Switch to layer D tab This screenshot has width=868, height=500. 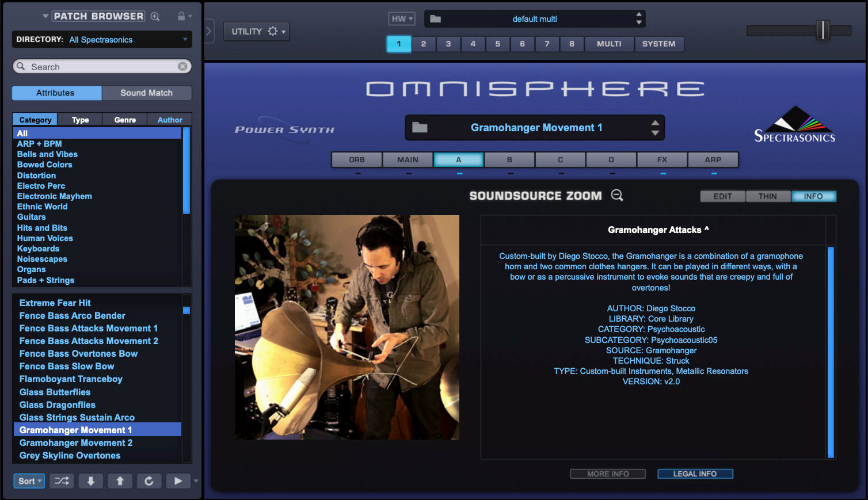611,159
